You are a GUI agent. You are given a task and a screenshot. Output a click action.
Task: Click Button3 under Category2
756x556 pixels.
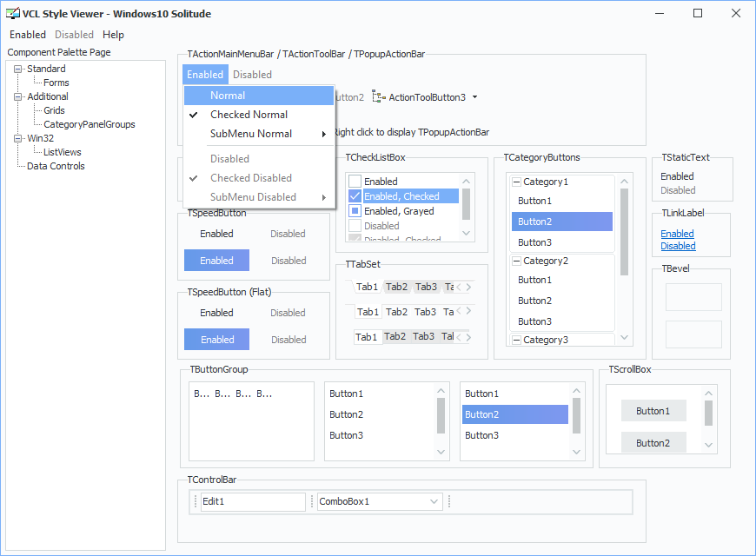[x=562, y=321]
